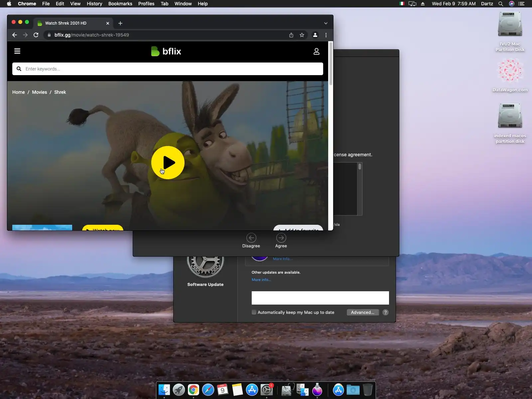
Task: Click the Agree button in license dialog
Action: (281, 241)
